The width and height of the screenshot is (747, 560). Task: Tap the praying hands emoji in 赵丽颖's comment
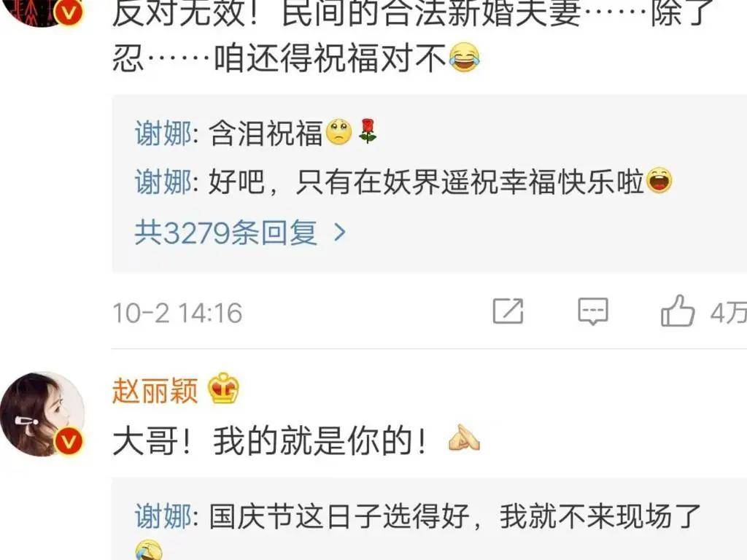(463, 438)
